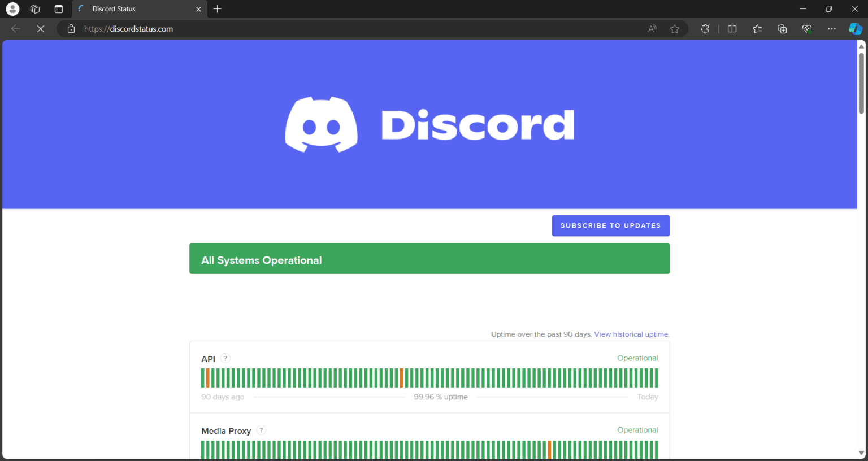This screenshot has width=868, height=461.
Task: Open Settings and more menu
Action: coord(831,29)
